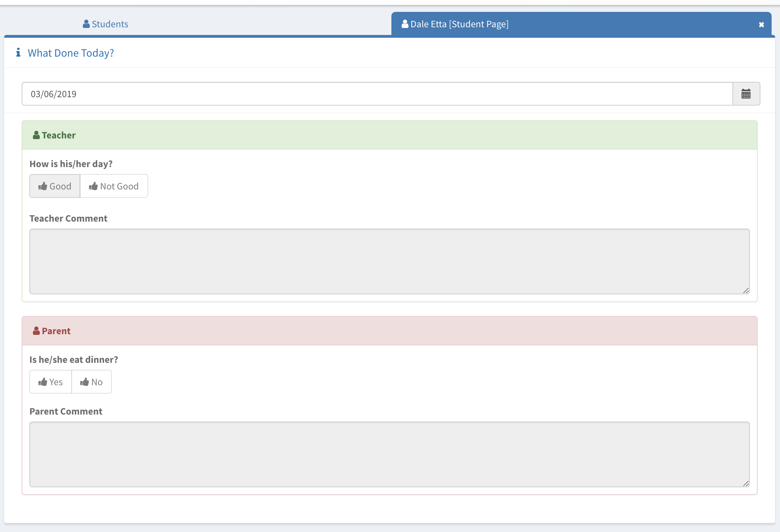Click the date input field showing 03/06/2019
780x532 pixels.
(377, 94)
